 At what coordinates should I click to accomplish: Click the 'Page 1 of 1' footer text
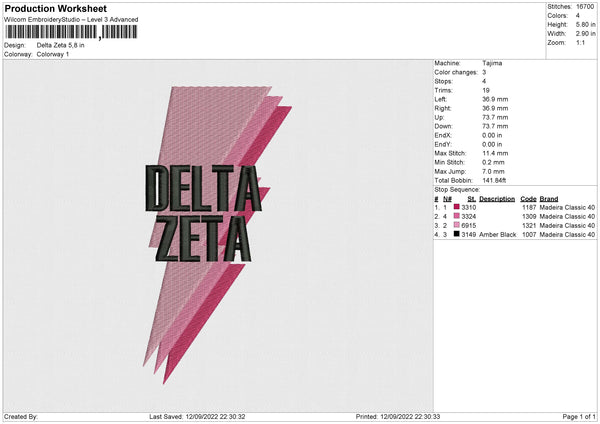coord(579,417)
